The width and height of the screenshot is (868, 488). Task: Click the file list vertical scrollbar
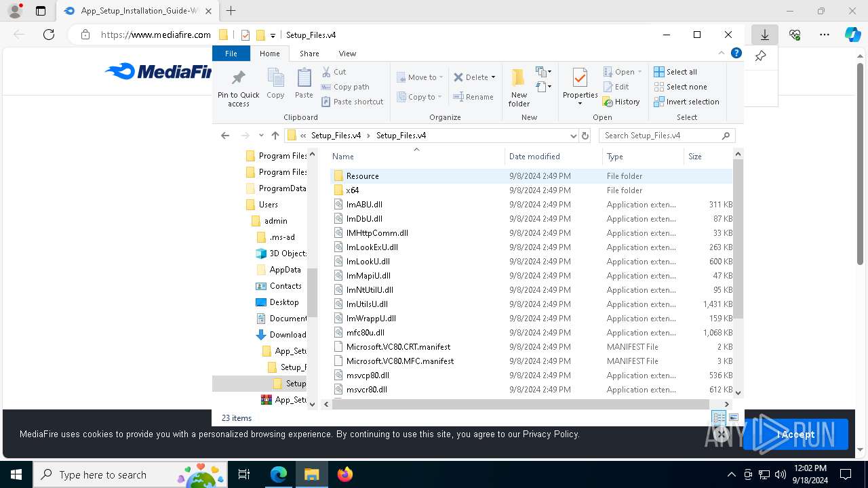click(x=738, y=239)
